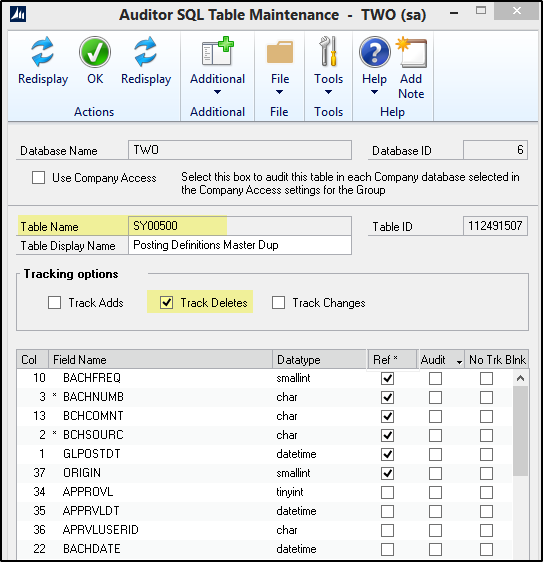The height and width of the screenshot is (562, 543).
Task: Select the APPRVLDT field name
Action: point(91,511)
